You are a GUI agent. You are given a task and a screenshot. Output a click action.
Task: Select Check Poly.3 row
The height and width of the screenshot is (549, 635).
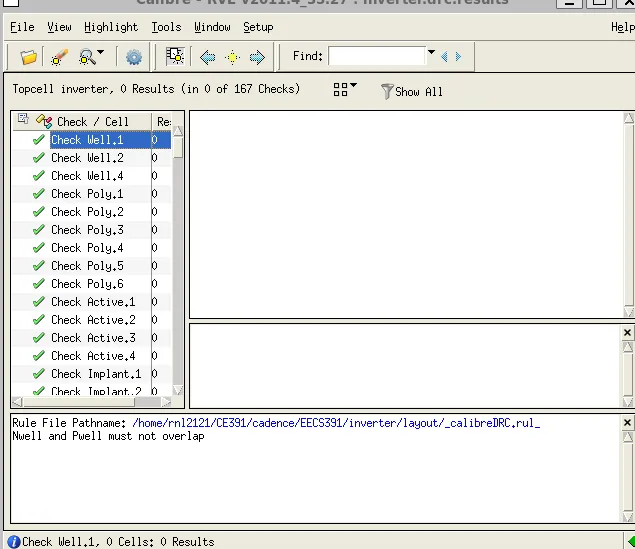(x=92, y=230)
